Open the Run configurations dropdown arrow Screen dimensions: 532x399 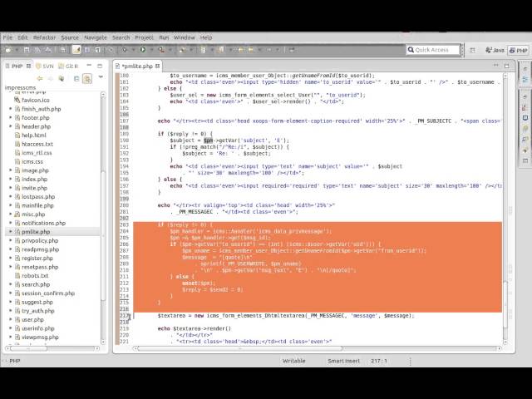click(x=151, y=50)
